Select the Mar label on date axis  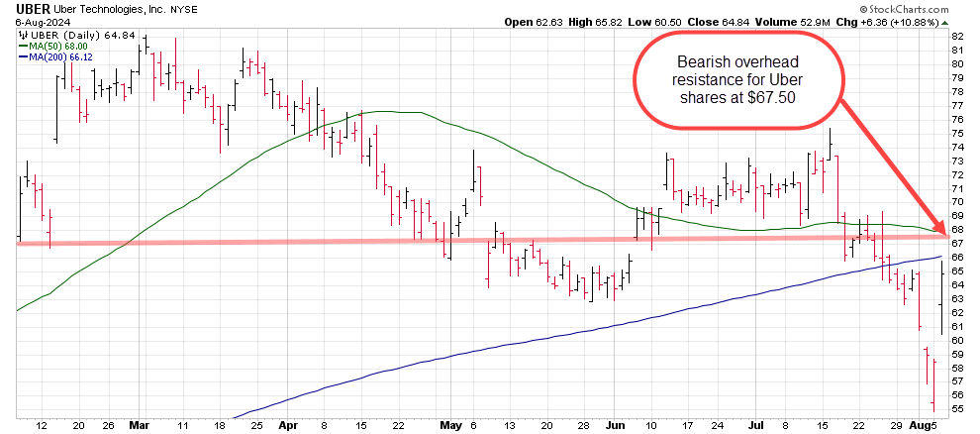tap(138, 424)
